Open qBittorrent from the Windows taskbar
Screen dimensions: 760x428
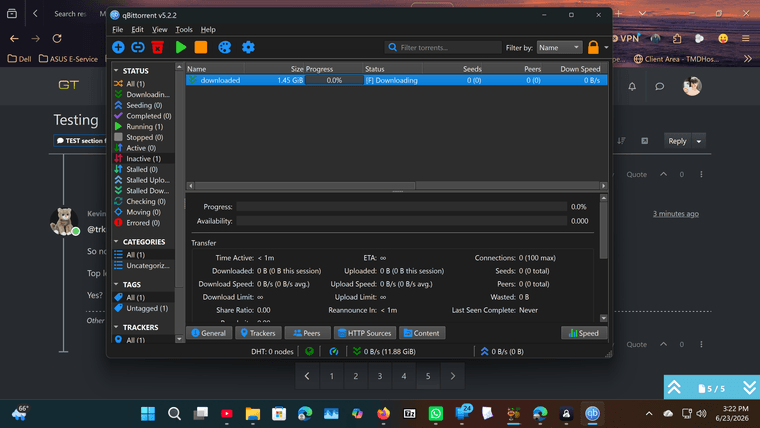click(592, 413)
